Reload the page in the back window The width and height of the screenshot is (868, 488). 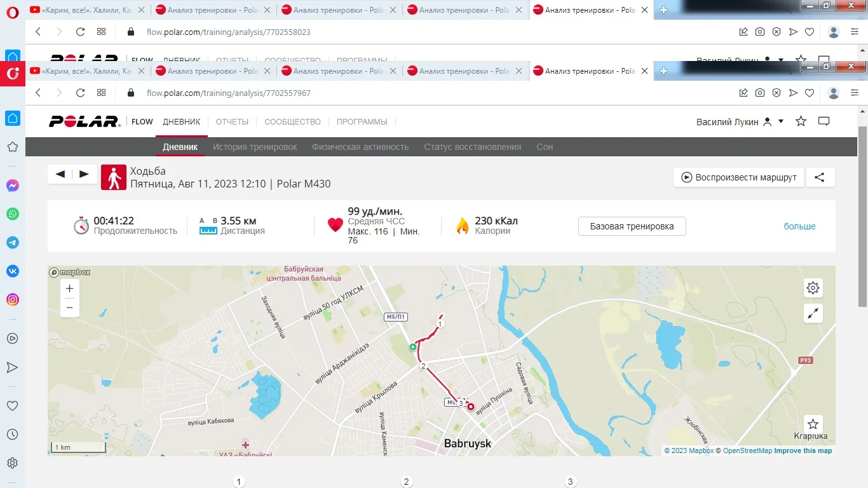tap(80, 32)
